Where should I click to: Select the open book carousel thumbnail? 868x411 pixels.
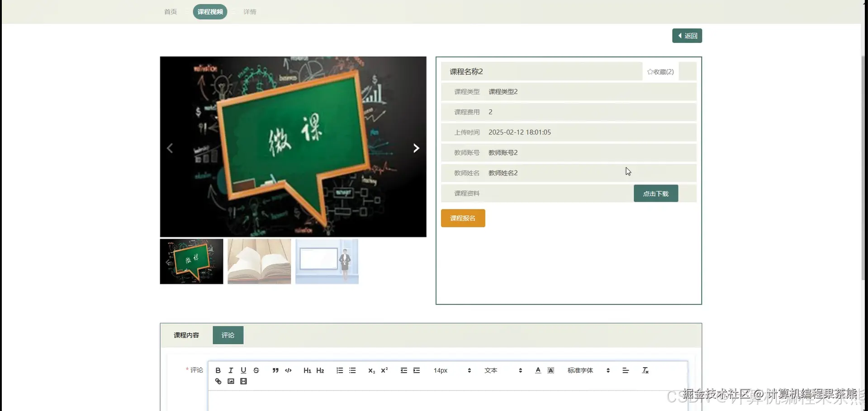tap(259, 261)
